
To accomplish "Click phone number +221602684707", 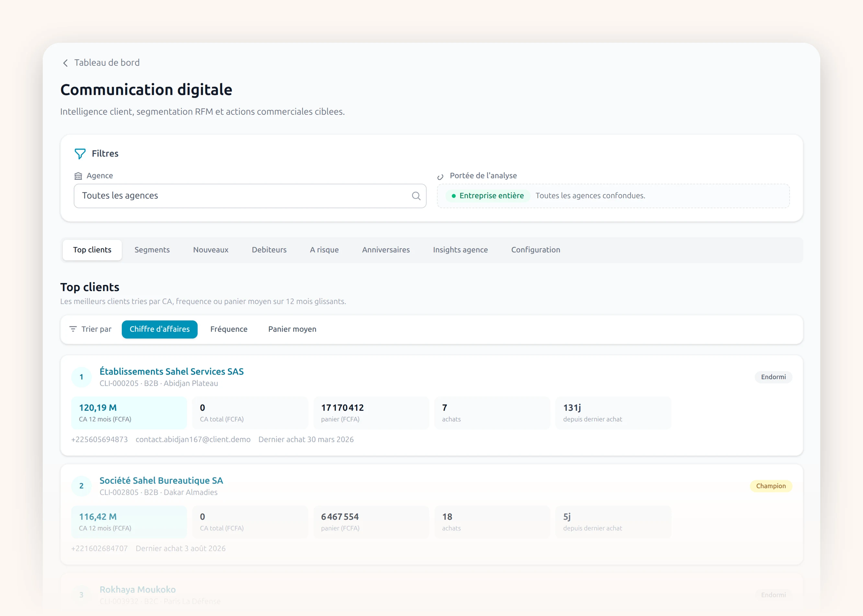I will (x=99, y=549).
